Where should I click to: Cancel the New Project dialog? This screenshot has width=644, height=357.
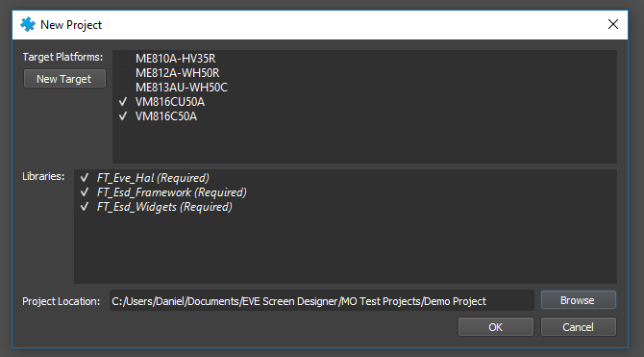coord(579,327)
